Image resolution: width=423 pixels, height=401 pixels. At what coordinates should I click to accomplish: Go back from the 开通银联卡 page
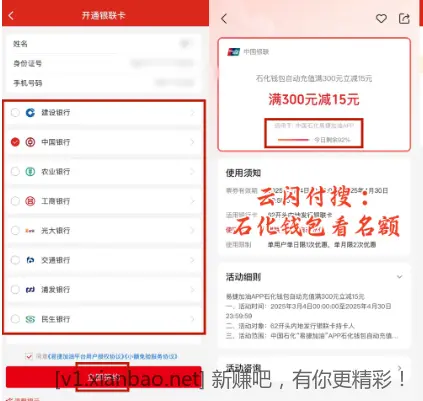coord(11,15)
